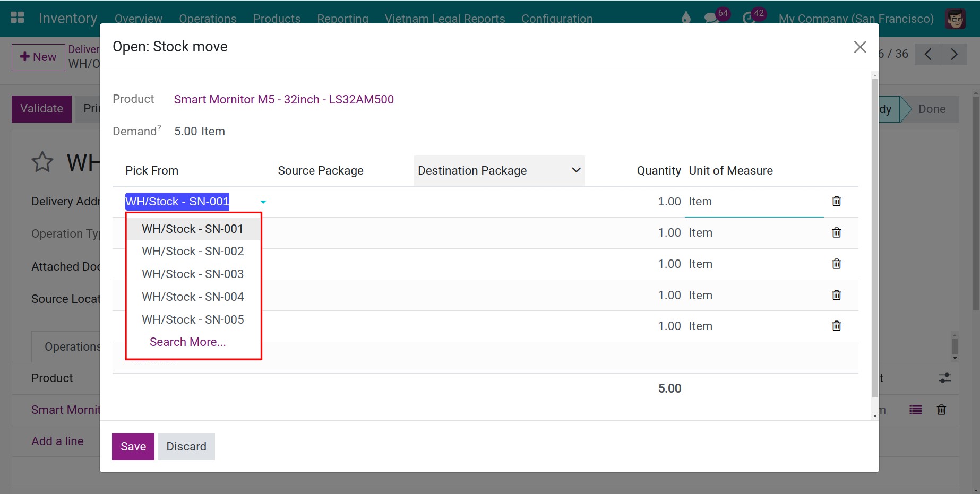Open the Operations menu
The width and height of the screenshot is (980, 494).
point(208,19)
